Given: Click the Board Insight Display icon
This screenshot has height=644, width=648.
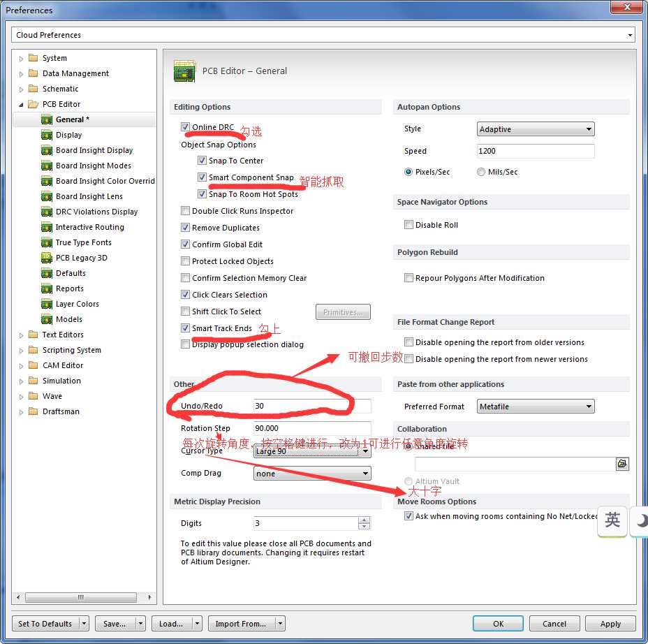Looking at the screenshot, I should point(46,150).
